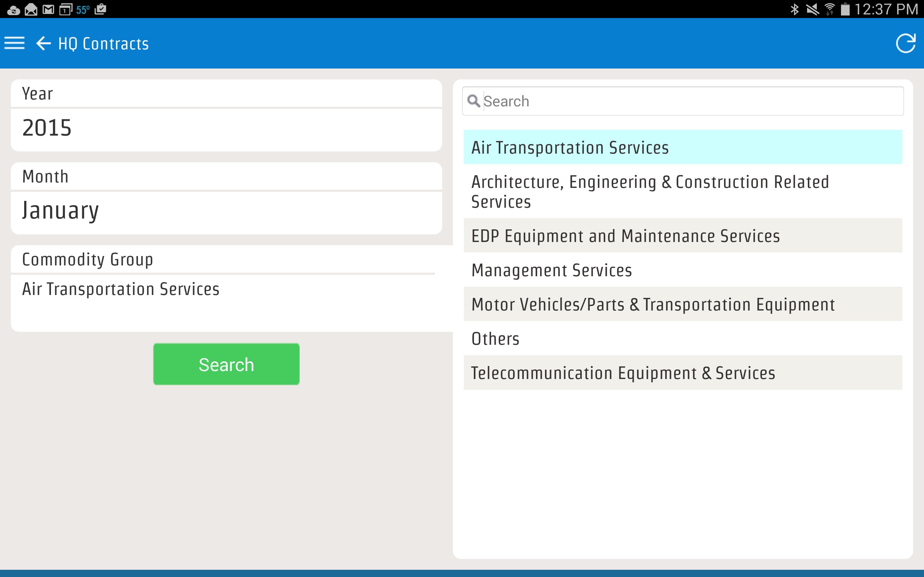924x577 pixels.
Task: Focus the commodity Search input field
Action: coord(691,101)
